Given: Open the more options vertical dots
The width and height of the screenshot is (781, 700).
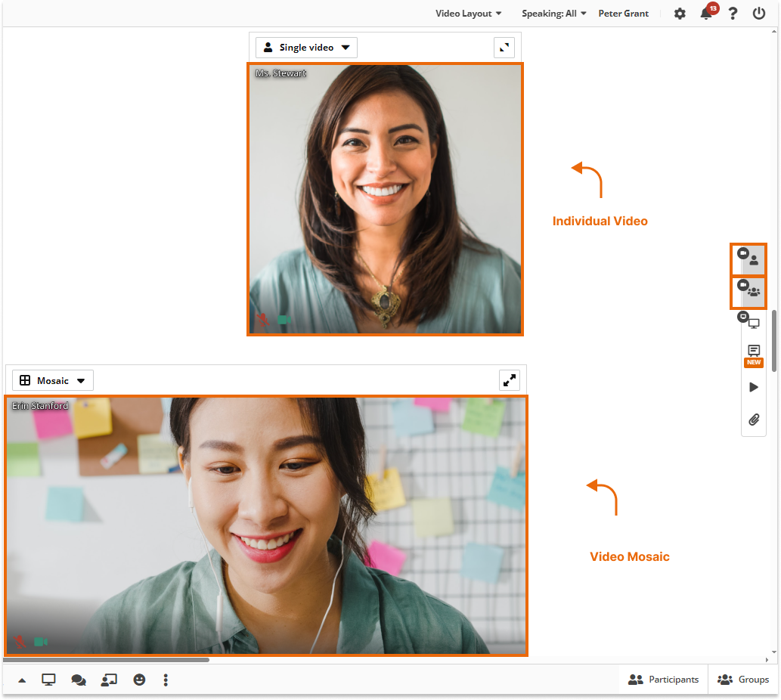Looking at the screenshot, I should (166, 680).
